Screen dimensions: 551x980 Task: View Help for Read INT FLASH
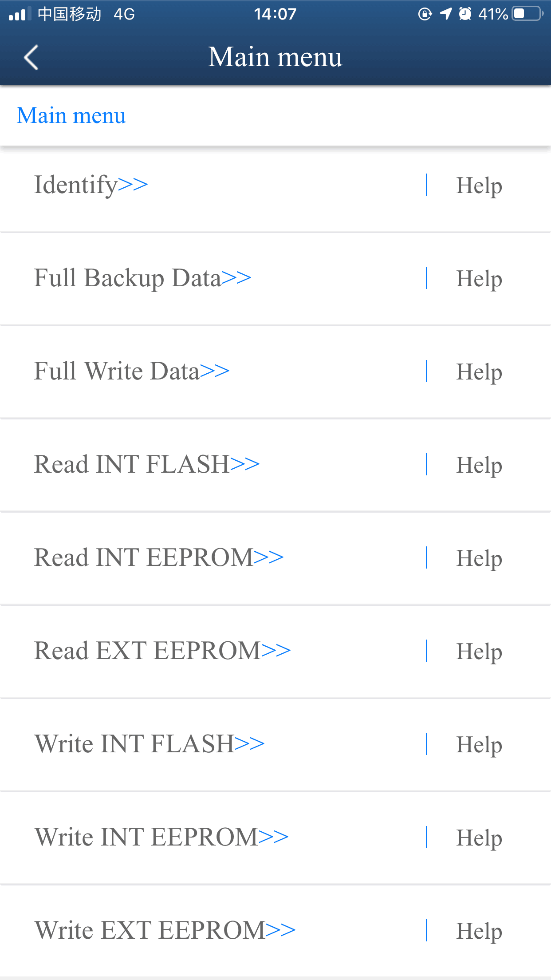(479, 465)
